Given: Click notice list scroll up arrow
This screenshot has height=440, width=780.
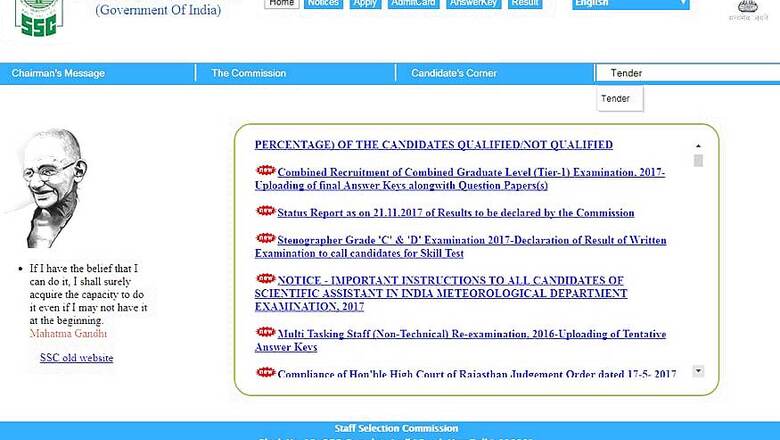Looking at the screenshot, I should pyautogui.click(x=698, y=146).
